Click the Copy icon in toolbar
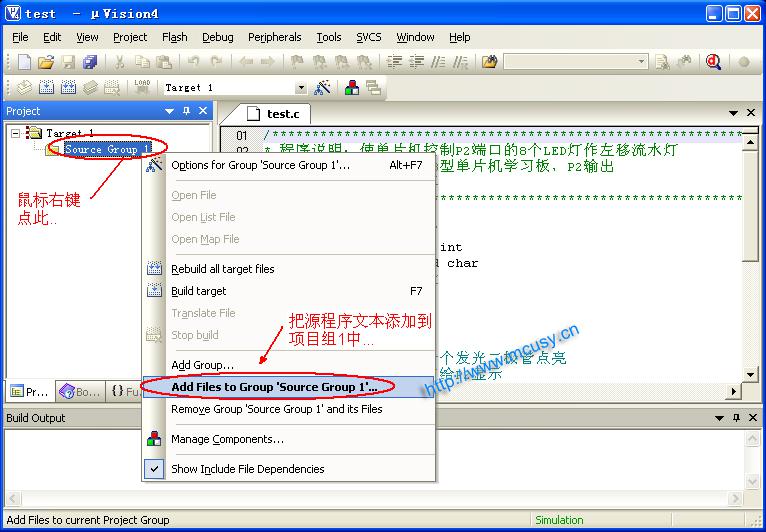 [142, 62]
